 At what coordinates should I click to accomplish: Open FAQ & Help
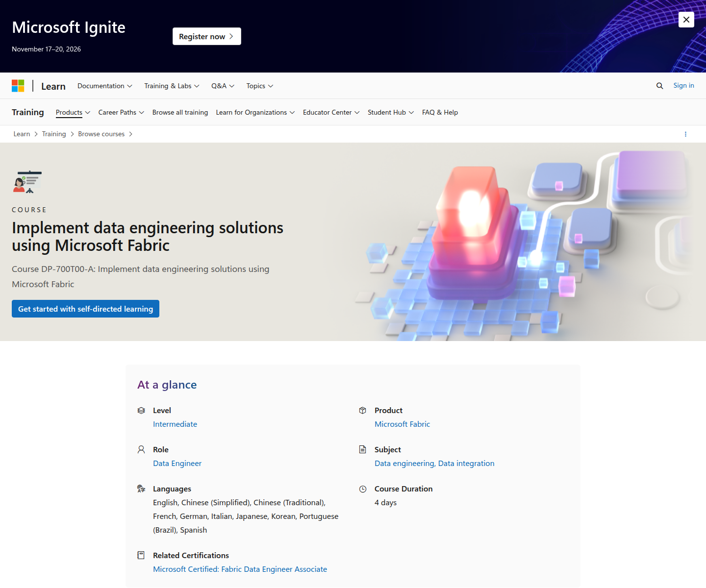coord(440,112)
